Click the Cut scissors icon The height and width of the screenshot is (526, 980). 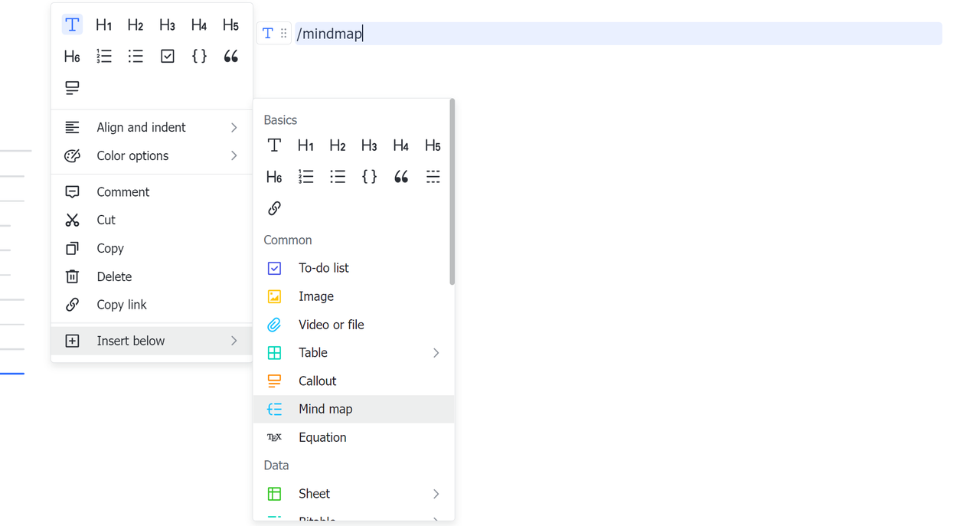[73, 220]
